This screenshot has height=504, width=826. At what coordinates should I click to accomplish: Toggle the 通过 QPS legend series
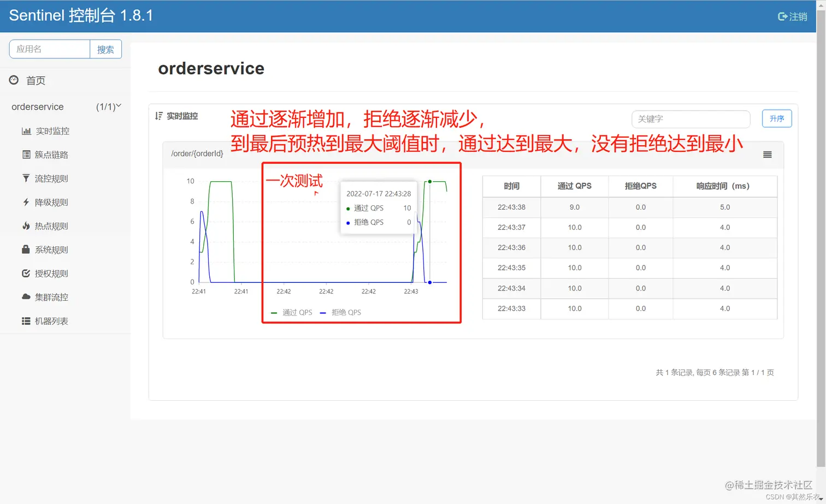[x=292, y=312]
